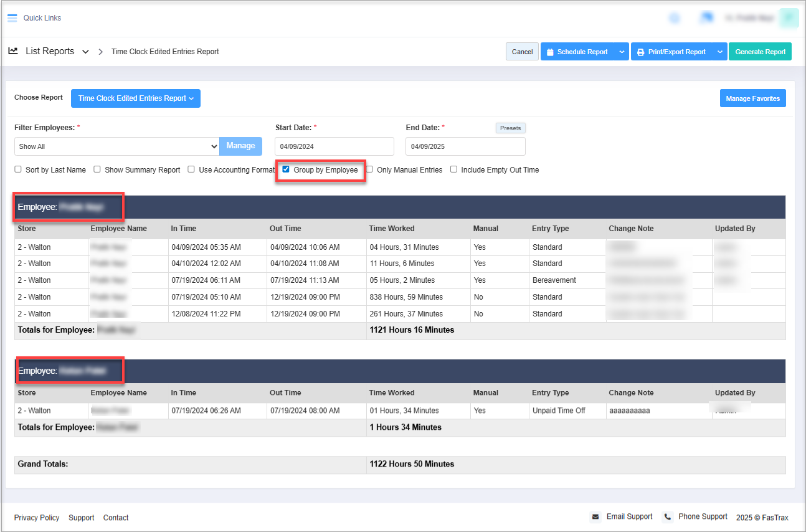Uncheck the Group by Employee checkbox
Screen dimensions: 806x532
[x=286, y=169]
